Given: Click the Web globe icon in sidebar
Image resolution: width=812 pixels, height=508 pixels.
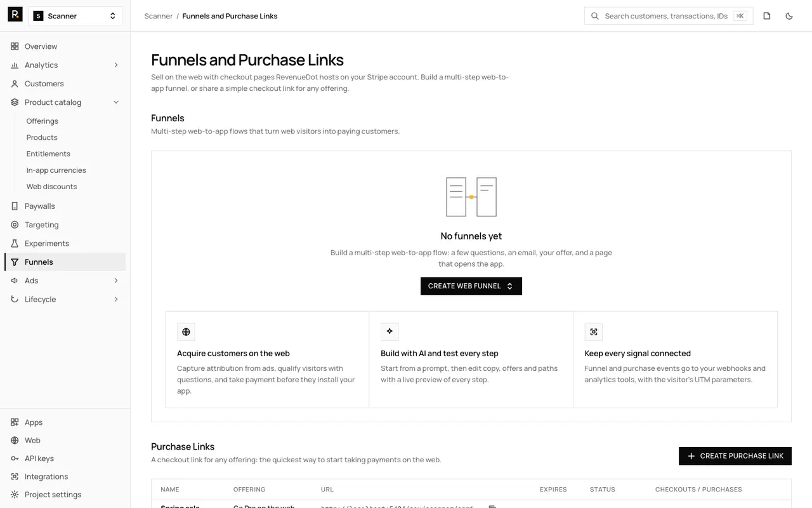Looking at the screenshot, I should [x=15, y=441].
